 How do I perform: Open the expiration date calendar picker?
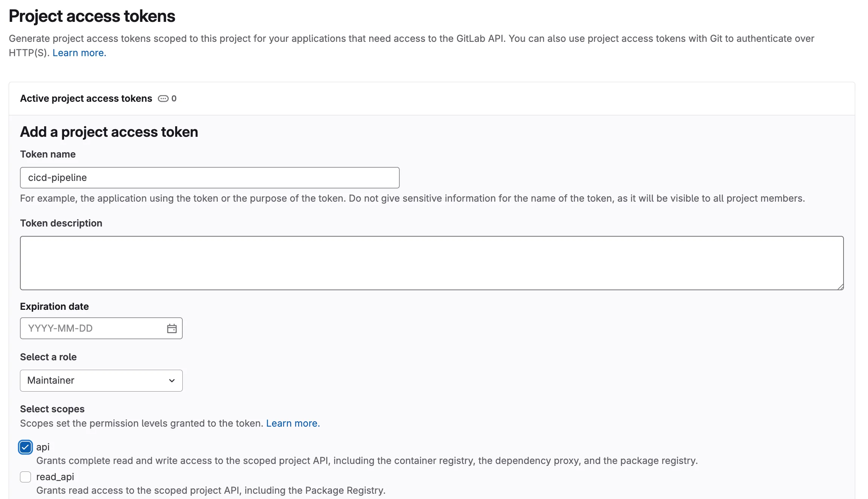pos(172,328)
